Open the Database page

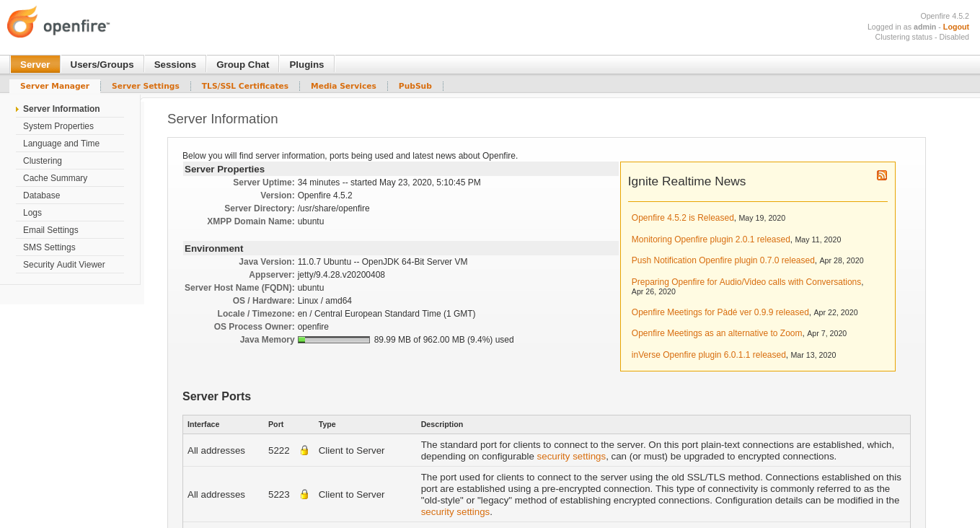pos(42,195)
